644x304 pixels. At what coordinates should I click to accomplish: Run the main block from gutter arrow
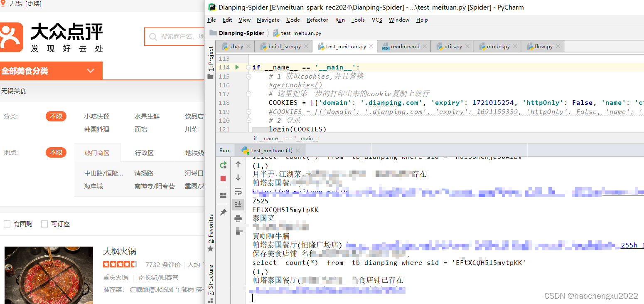(x=237, y=67)
